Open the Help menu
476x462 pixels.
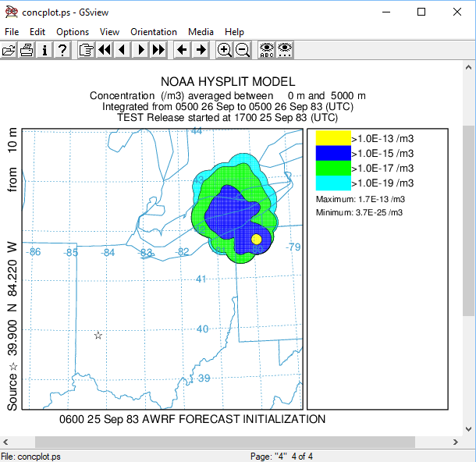click(234, 32)
